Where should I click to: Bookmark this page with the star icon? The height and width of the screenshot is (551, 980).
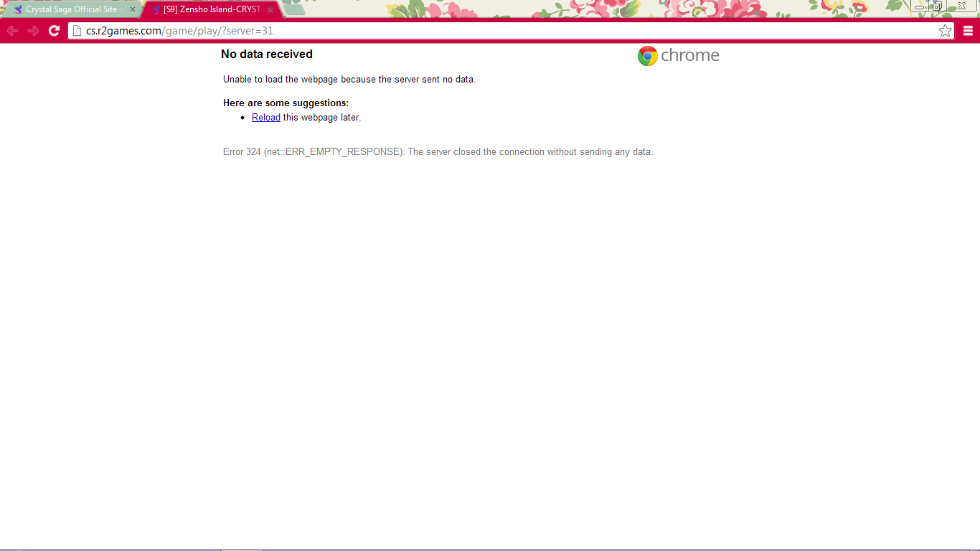click(945, 31)
